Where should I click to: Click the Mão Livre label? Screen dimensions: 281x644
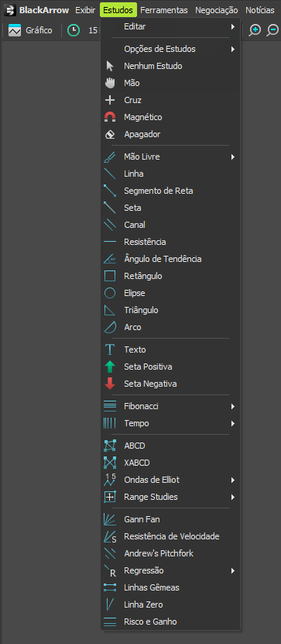pyautogui.click(x=142, y=157)
